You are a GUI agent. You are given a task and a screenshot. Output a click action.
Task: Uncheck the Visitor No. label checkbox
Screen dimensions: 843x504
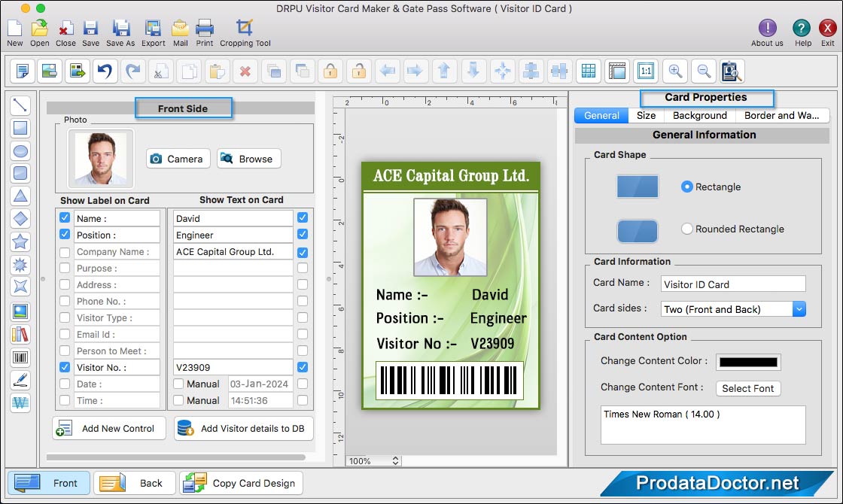[x=65, y=367]
